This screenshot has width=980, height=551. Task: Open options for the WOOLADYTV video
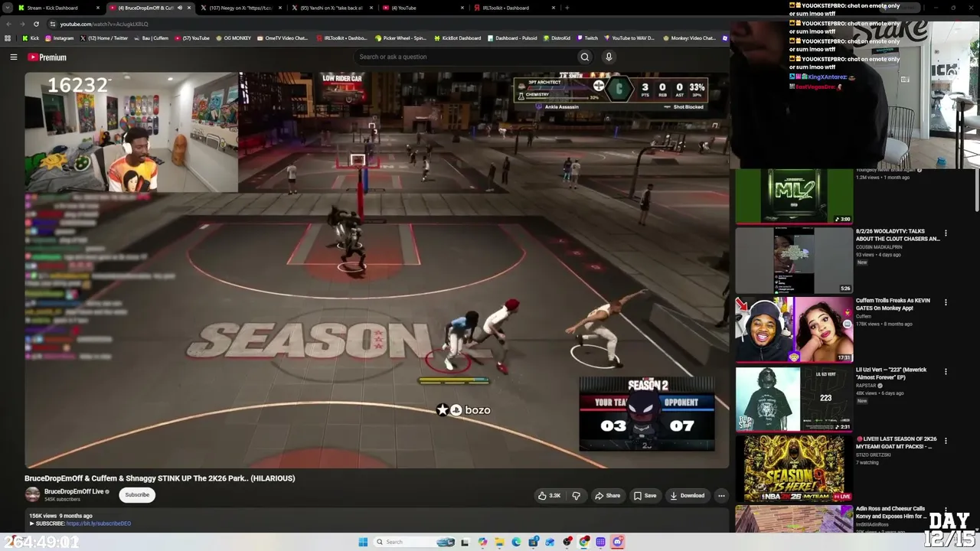[x=946, y=233]
